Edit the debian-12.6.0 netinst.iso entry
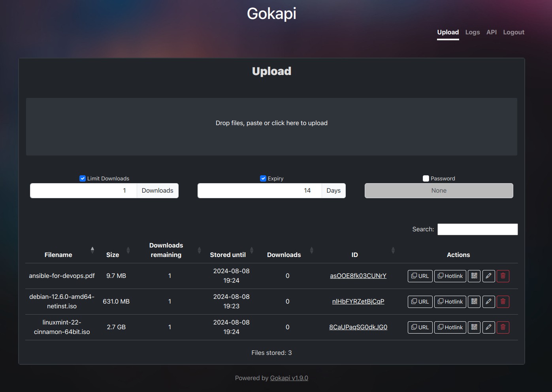Screen dimensions: 552x392 [x=488, y=302]
